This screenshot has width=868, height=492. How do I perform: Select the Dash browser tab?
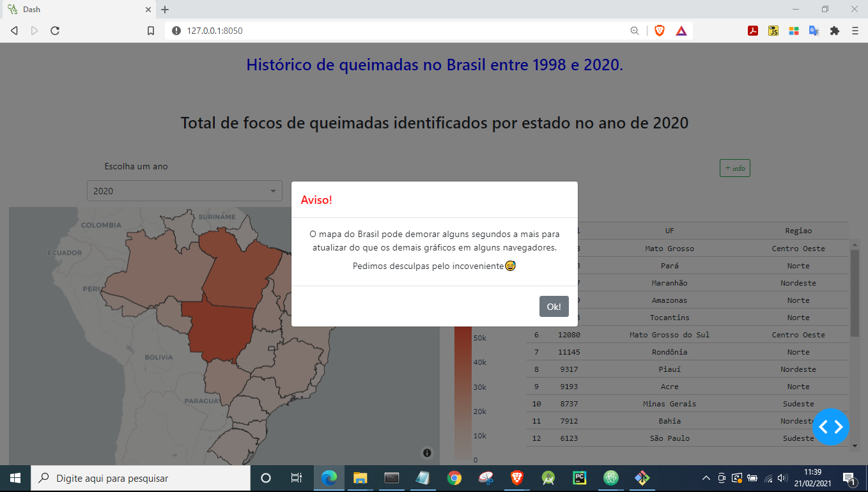tap(78, 10)
